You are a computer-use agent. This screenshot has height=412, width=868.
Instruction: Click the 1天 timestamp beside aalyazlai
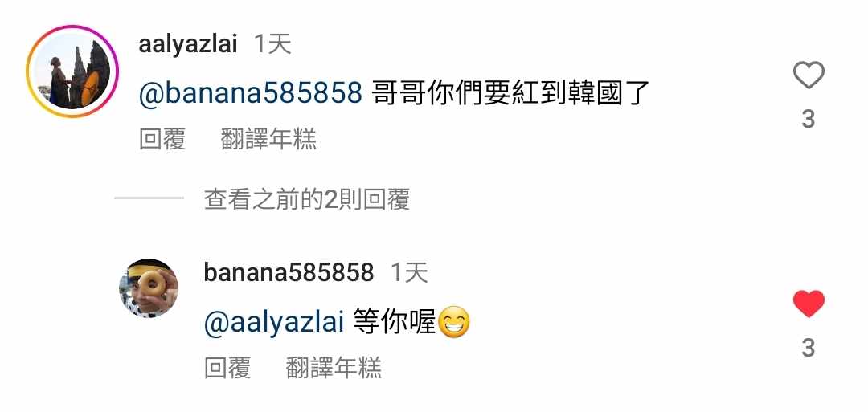272,44
